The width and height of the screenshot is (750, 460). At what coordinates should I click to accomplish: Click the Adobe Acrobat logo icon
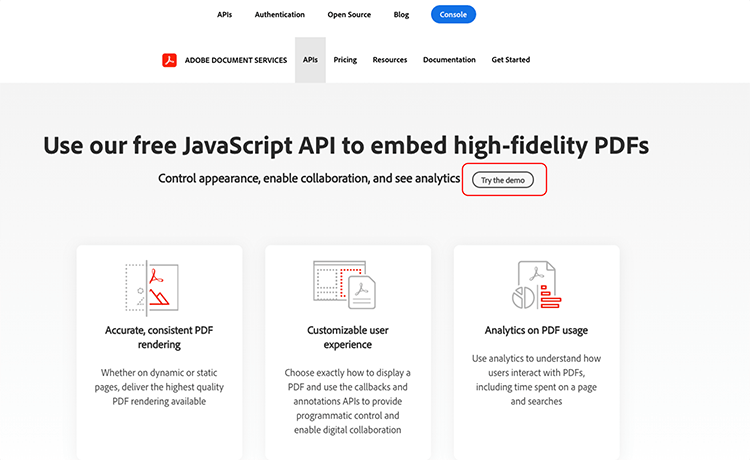pos(169,60)
